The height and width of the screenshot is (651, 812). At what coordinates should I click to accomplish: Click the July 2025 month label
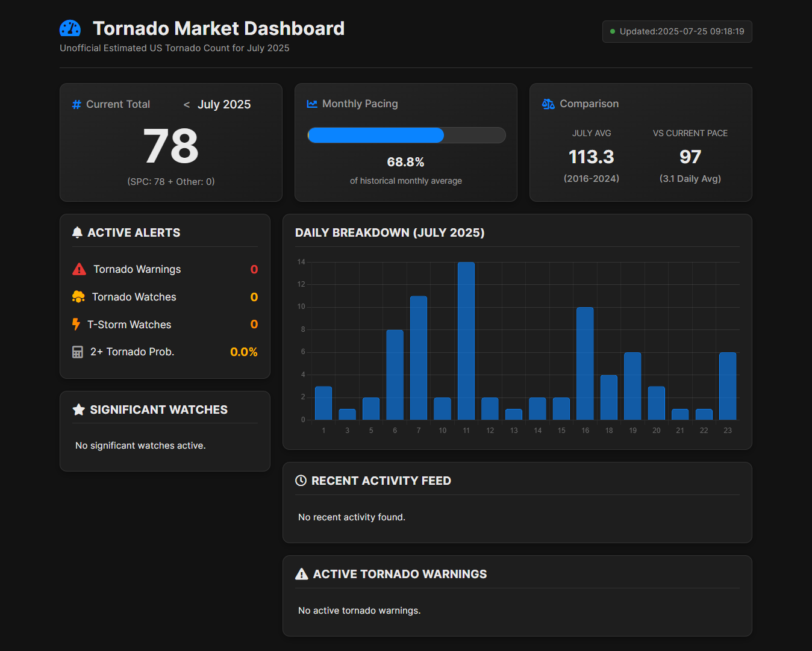tap(224, 105)
